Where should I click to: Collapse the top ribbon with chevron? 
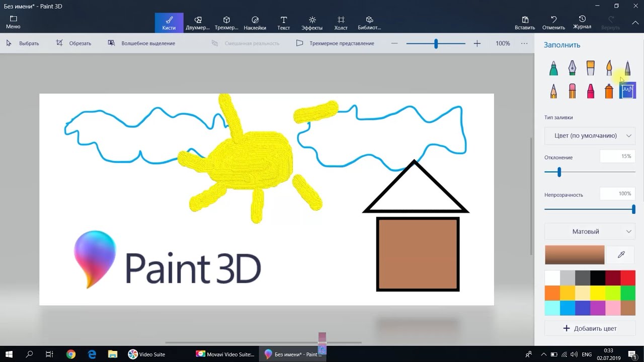pos(635,23)
